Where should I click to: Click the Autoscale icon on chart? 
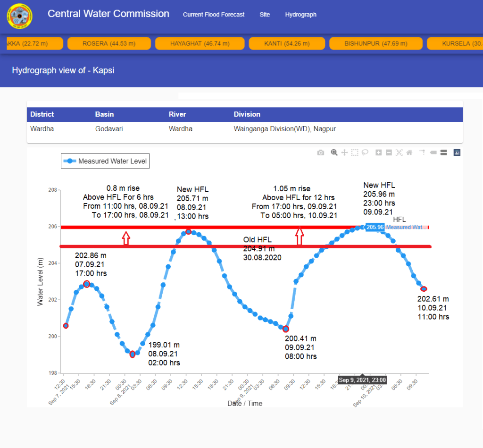pos(399,152)
